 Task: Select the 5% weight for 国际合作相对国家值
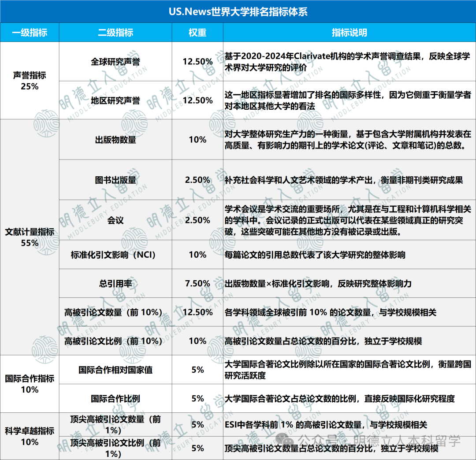tap(197, 370)
